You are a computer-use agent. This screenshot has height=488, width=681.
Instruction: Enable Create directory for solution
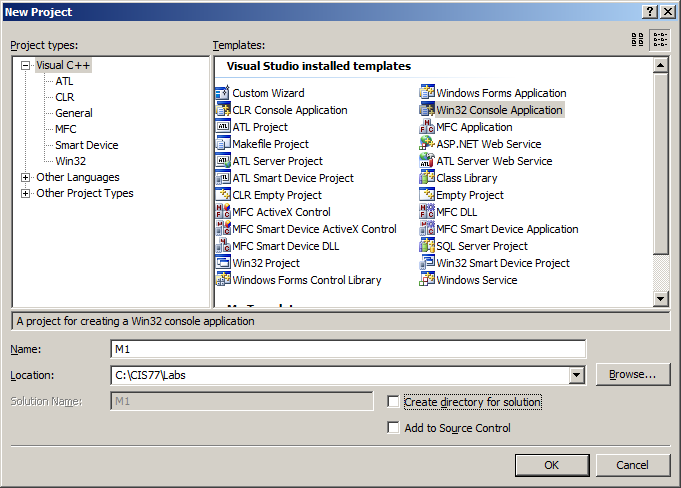click(x=393, y=402)
